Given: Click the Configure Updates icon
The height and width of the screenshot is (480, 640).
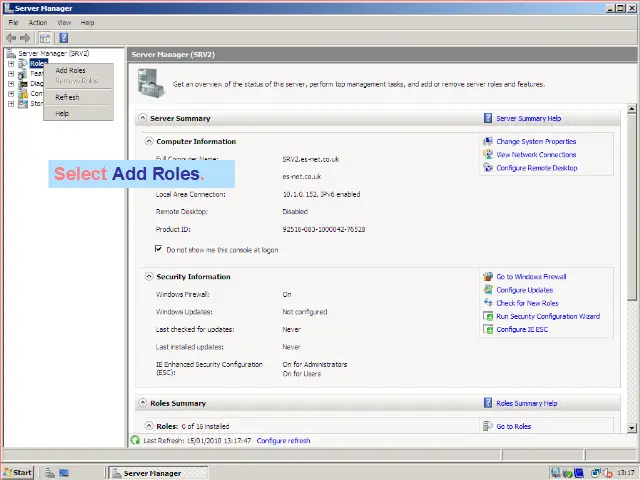Looking at the screenshot, I should 488,289.
